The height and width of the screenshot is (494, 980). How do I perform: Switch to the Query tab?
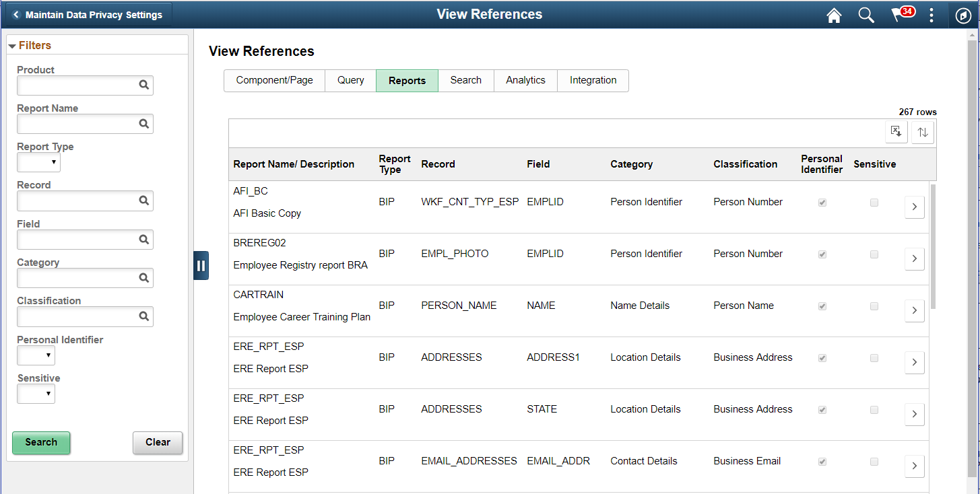pyautogui.click(x=350, y=80)
